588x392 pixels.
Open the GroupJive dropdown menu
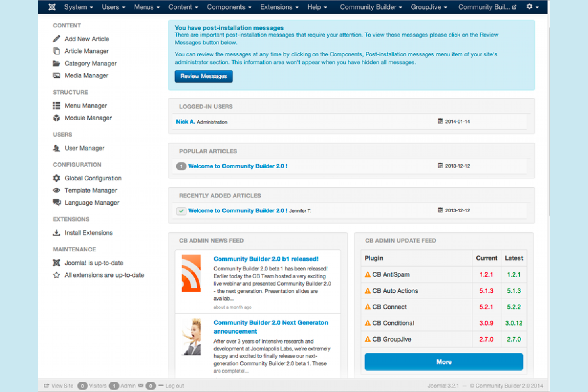(x=429, y=7)
